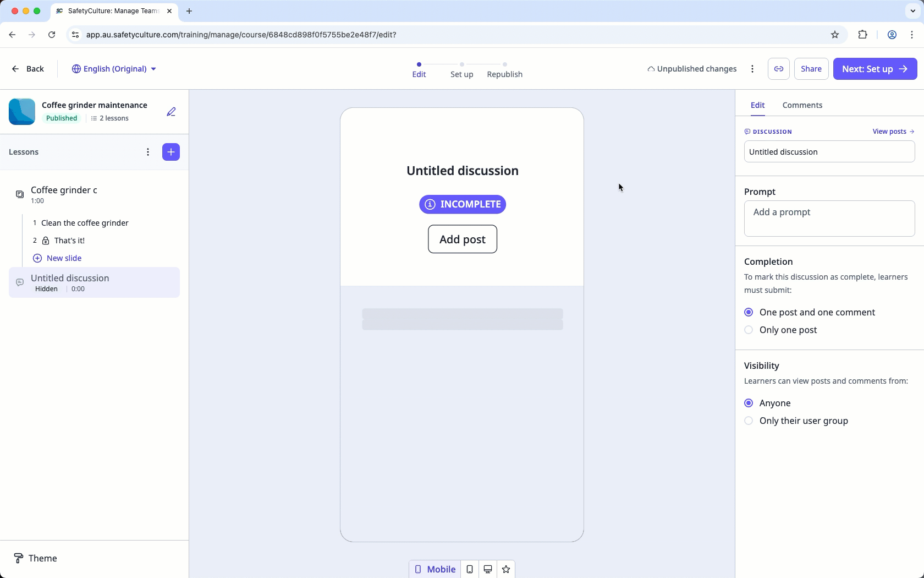Viewport: 924px width, 578px height.
Task: Click the Published status badge
Action: click(62, 118)
